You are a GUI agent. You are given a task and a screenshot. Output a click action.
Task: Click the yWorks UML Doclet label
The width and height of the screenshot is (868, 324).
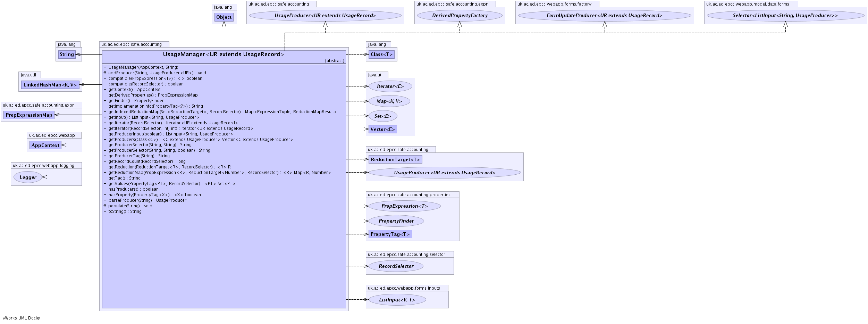coord(22,318)
